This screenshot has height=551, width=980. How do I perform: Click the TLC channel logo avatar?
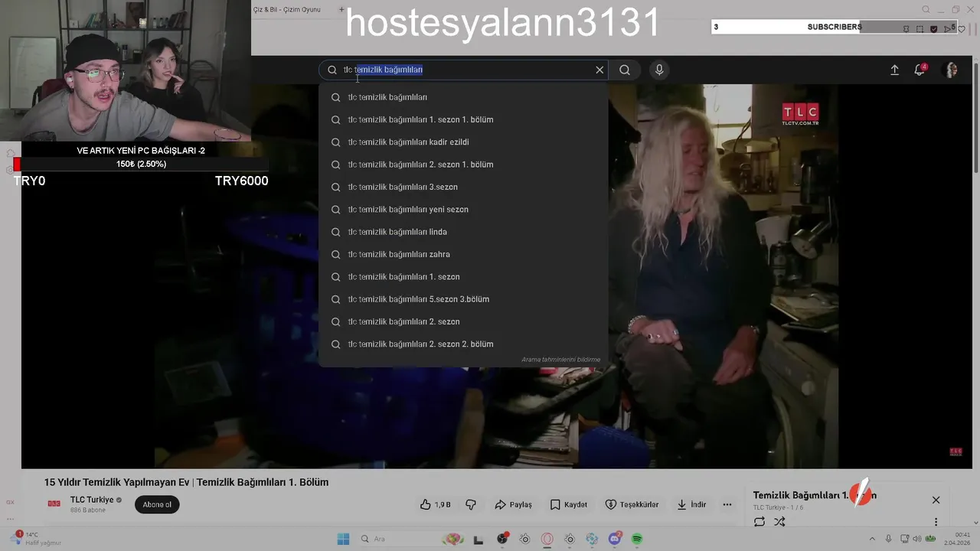tap(54, 504)
